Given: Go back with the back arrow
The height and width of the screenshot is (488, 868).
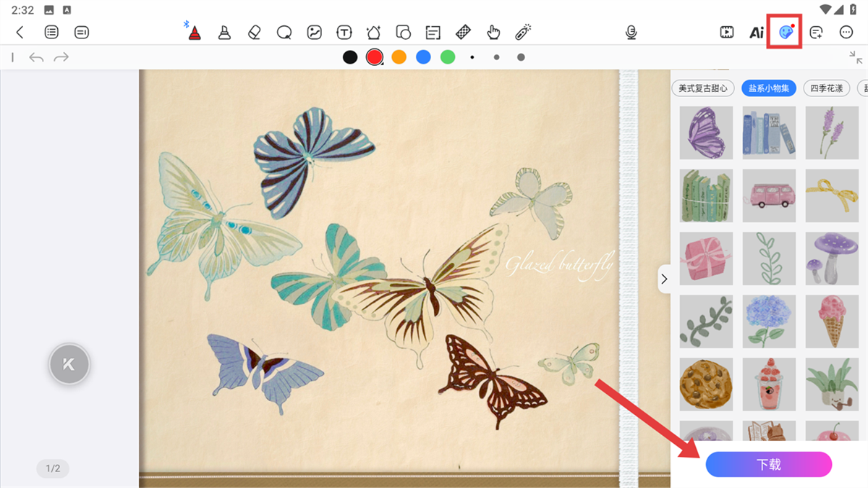Looking at the screenshot, I should click(20, 32).
